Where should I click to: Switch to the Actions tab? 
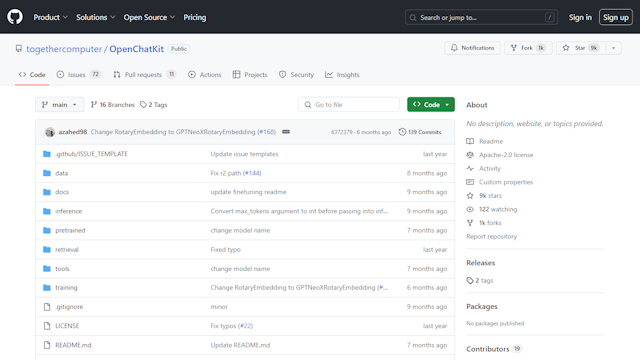point(204,75)
